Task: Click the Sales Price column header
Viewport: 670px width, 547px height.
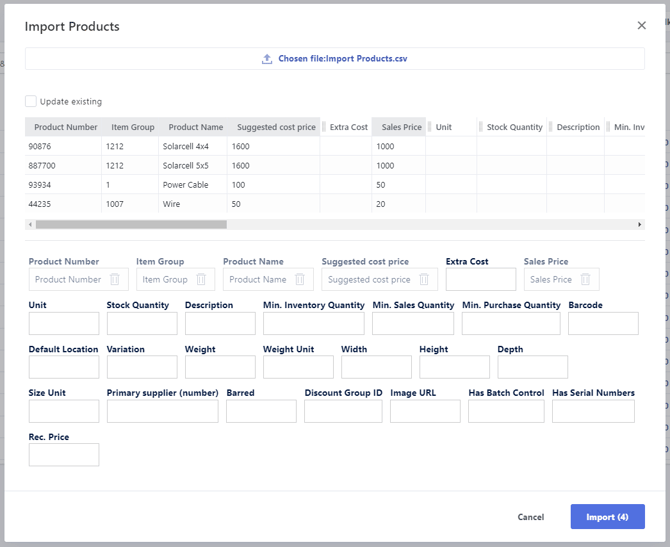Action: tap(401, 127)
